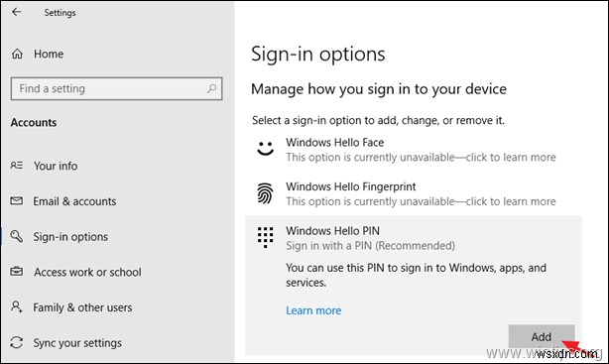Click the back arrow in Settings
The width and height of the screenshot is (609, 364).
[x=16, y=12]
